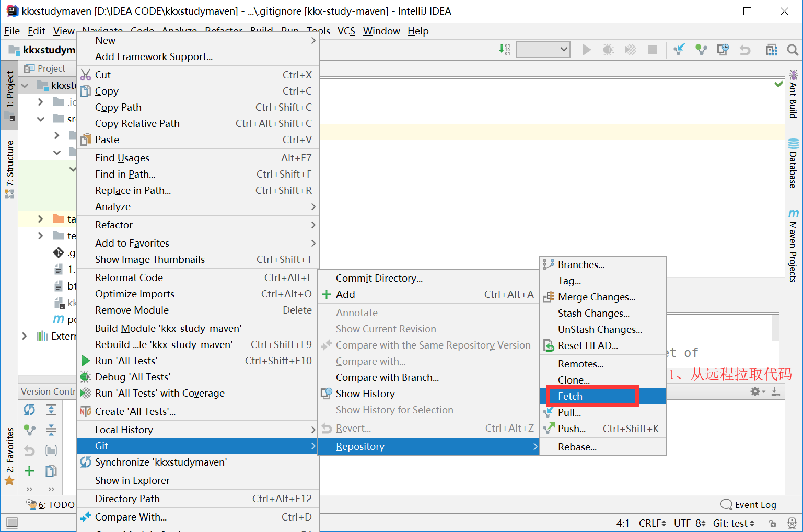
Task: Open the 6: TODO tool window
Action: click(x=51, y=505)
